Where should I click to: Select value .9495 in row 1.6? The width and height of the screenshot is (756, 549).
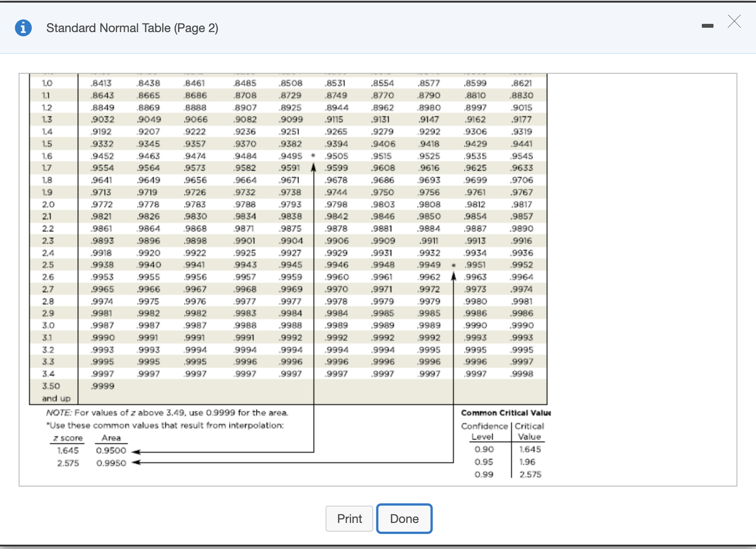click(291, 156)
